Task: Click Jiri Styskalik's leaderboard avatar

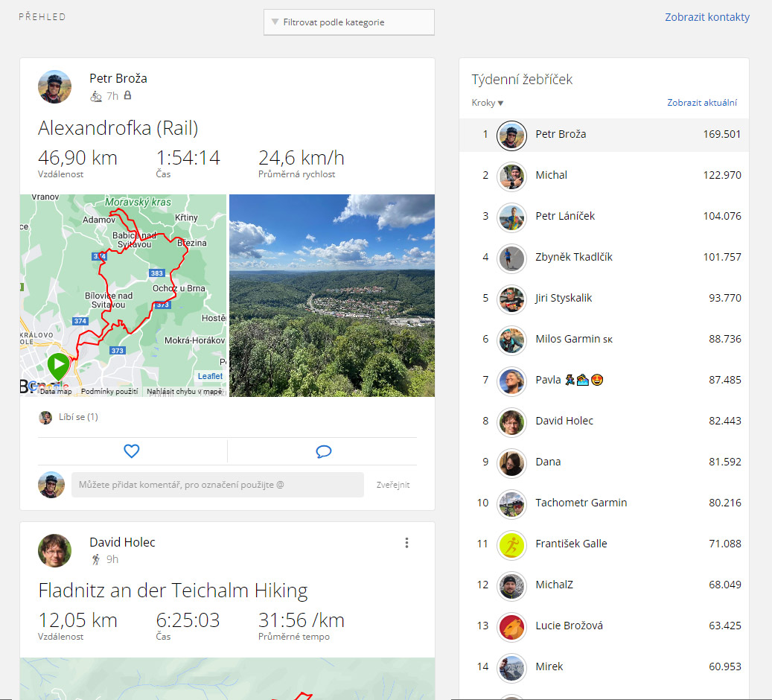Action: (x=511, y=299)
